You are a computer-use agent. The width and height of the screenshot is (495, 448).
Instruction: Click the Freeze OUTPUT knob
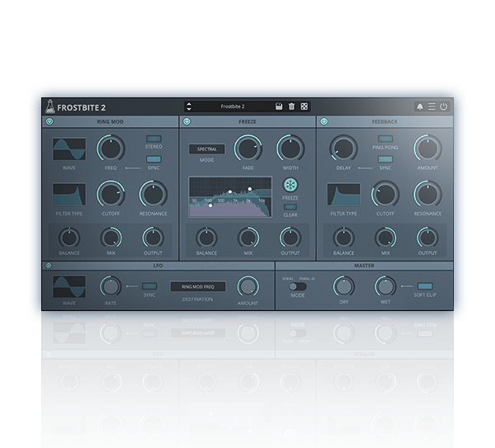click(x=290, y=238)
